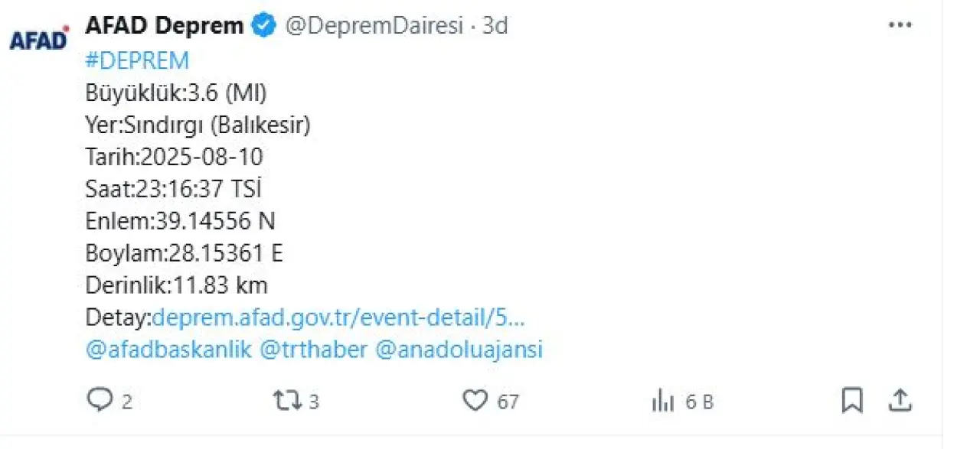
Task: Open the 3d timestamp link
Action: pyautogui.click(x=495, y=26)
